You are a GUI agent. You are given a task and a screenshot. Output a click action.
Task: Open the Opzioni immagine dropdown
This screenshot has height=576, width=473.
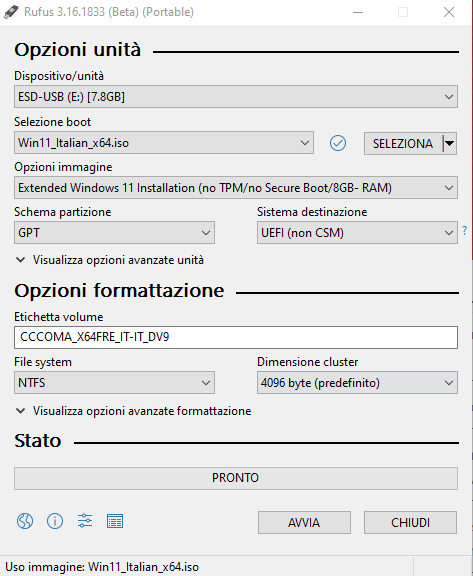236,188
